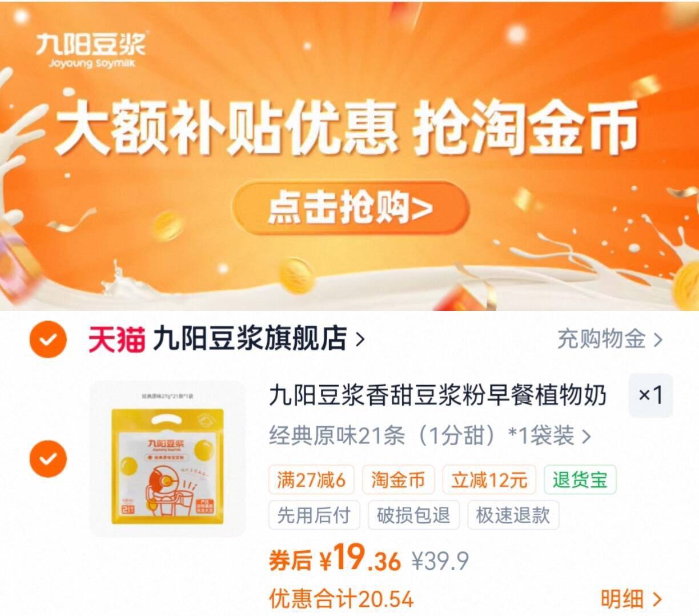Tap the 立减12元 discount tag

(x=489, y=479)
